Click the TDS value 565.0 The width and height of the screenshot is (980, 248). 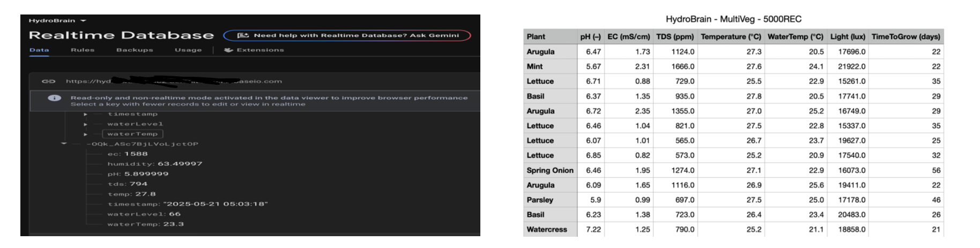[685, 141]
